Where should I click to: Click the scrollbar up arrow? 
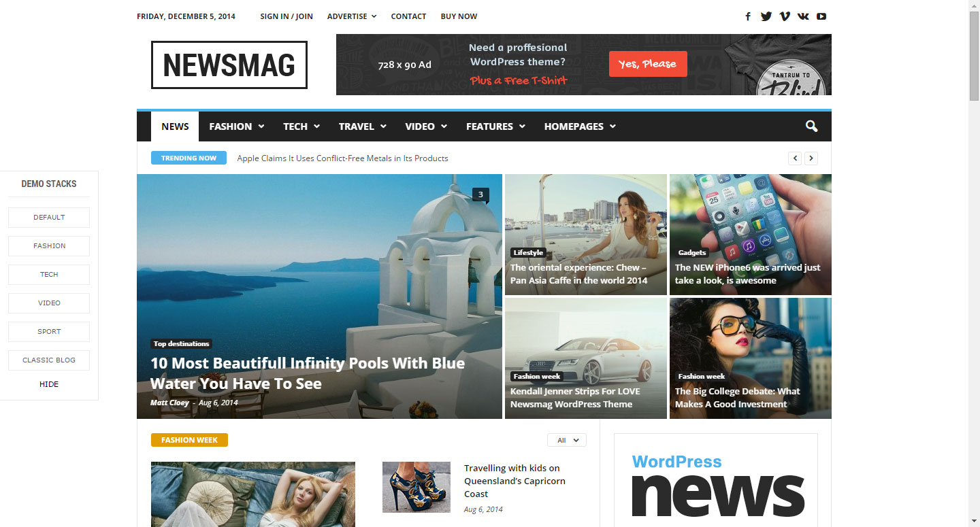[x=974, y=5]
